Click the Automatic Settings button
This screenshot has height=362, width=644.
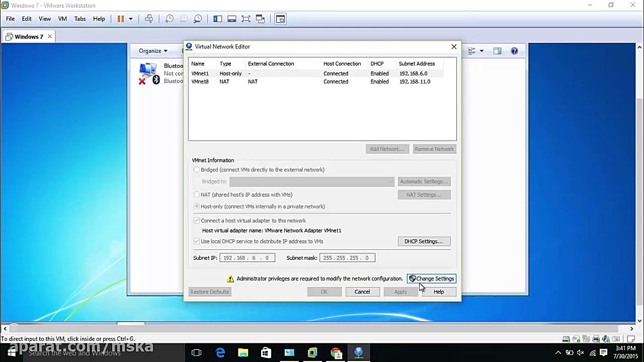click(x=424, y=182)
